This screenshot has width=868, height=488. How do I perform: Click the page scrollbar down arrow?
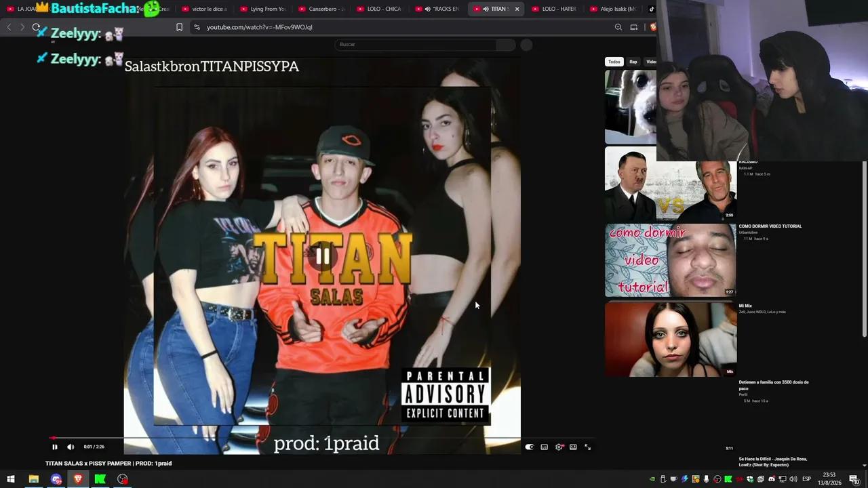click(x=864, y=465)
